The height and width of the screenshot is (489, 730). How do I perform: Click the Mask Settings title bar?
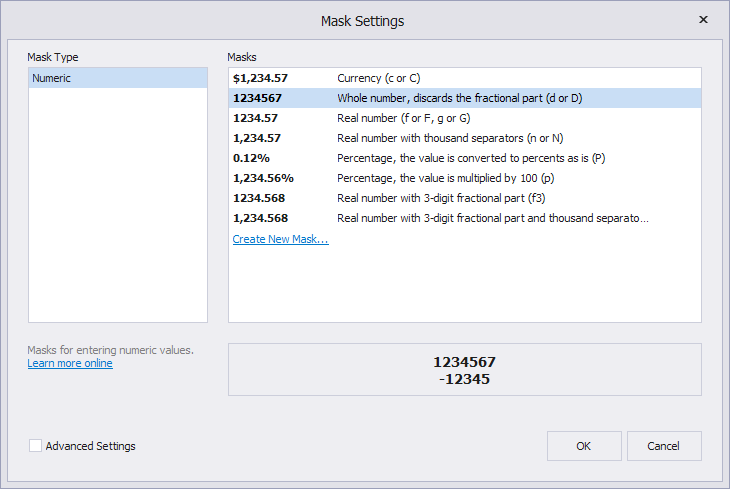click(x=362, y=20)
